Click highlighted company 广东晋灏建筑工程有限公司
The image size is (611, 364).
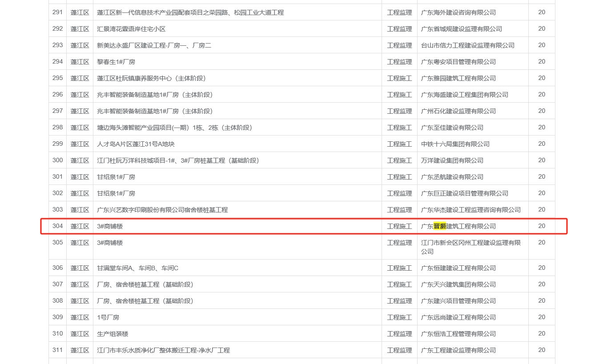(458, 226)
